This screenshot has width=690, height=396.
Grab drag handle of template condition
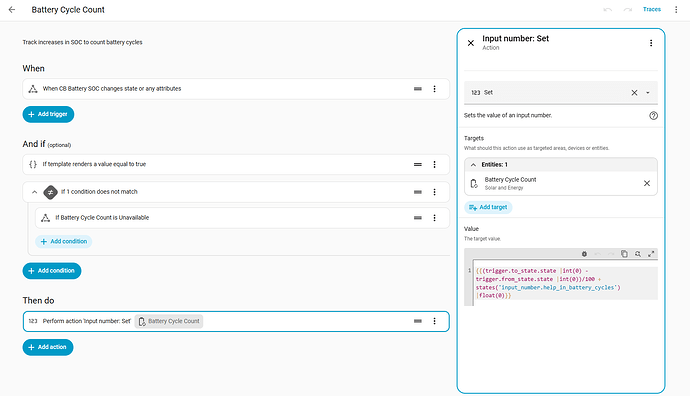tap(418, 165)
